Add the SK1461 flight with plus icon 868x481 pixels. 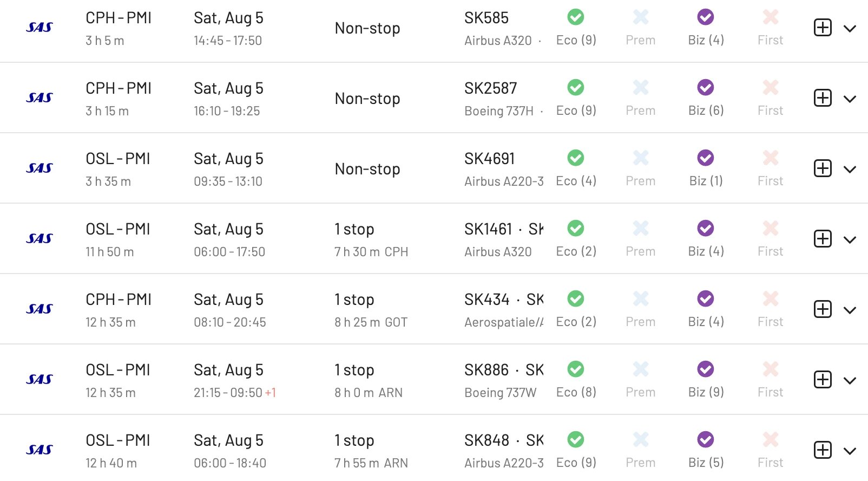coord(823,239)
